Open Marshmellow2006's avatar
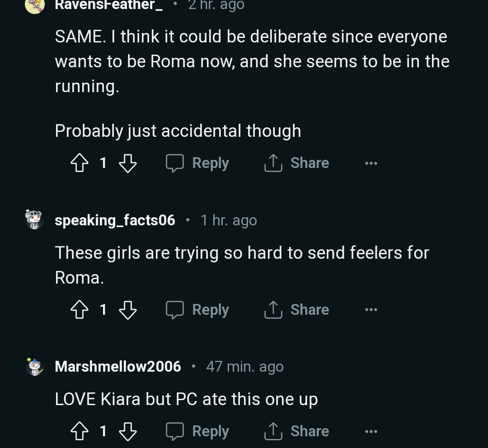Image resolution: width=488 pixels, height=448 pixels. coord(34,366)
